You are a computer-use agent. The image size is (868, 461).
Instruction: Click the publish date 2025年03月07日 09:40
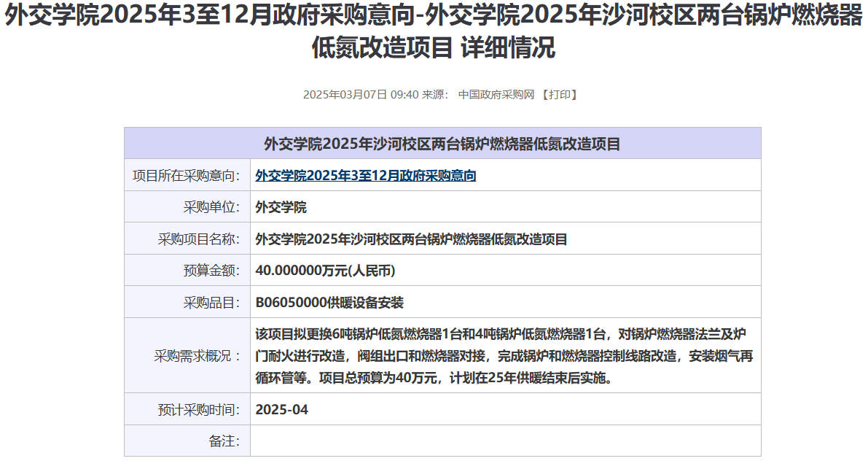(x=361, y=95)
